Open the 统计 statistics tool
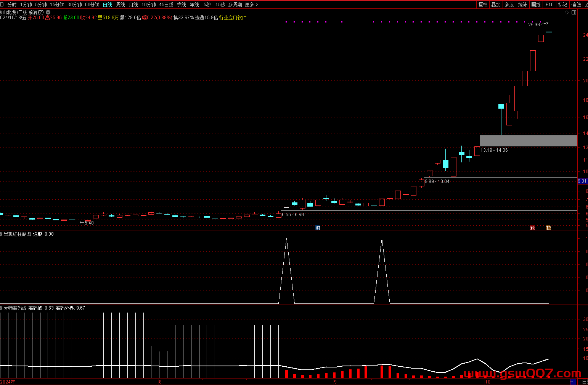The image size is (588, 385). click(x=522, y=5)
